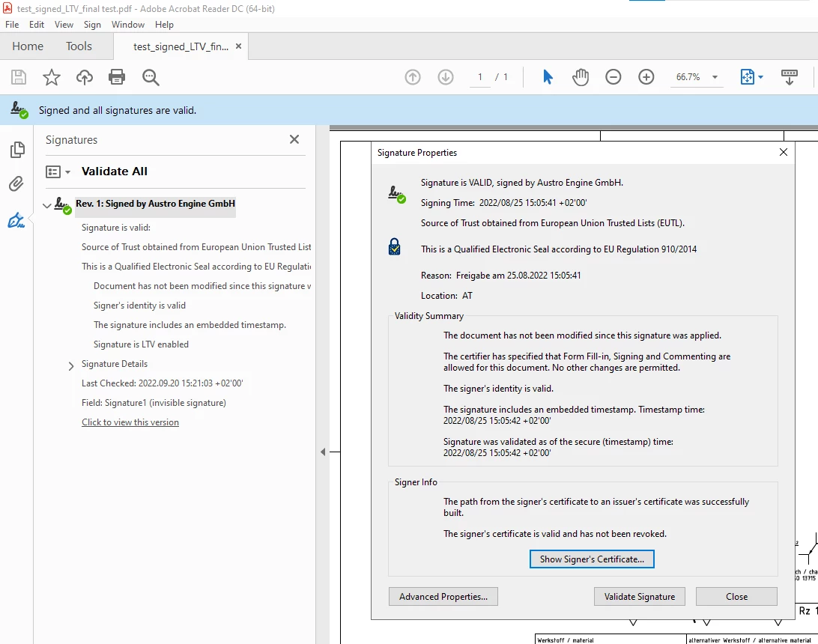Close the Signature Properties dialog with X

click(x=783, y=152)
